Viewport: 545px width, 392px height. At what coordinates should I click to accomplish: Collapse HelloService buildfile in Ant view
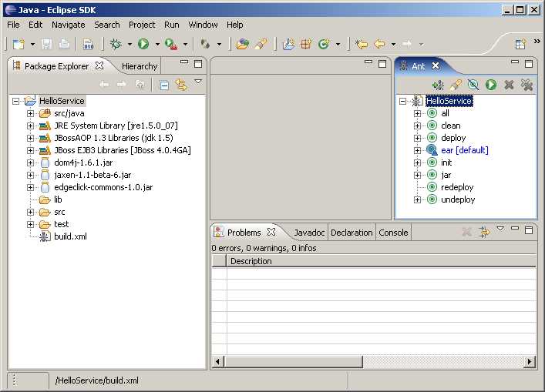[403, 101]
